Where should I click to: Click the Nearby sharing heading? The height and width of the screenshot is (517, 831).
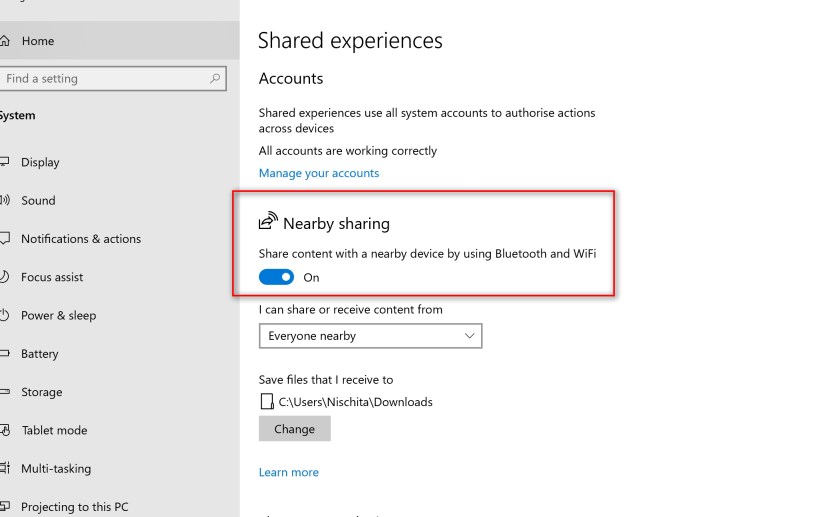click(337, 224)
